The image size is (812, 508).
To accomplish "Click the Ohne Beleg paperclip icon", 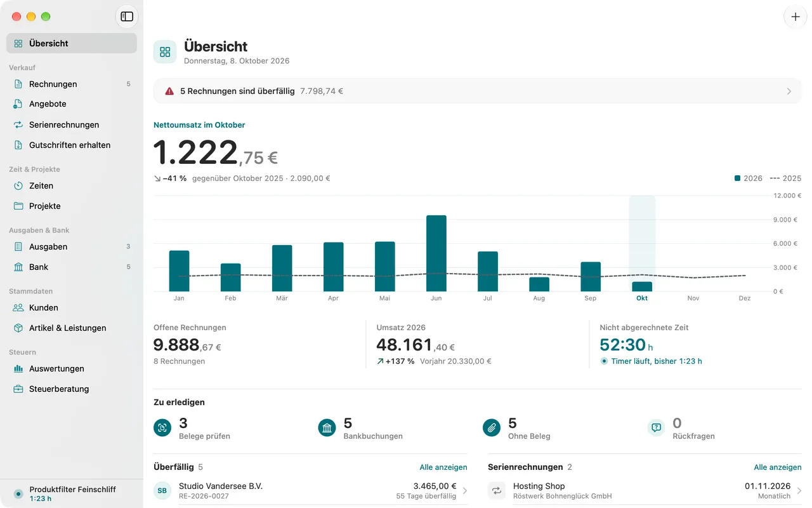I will 492,428.
